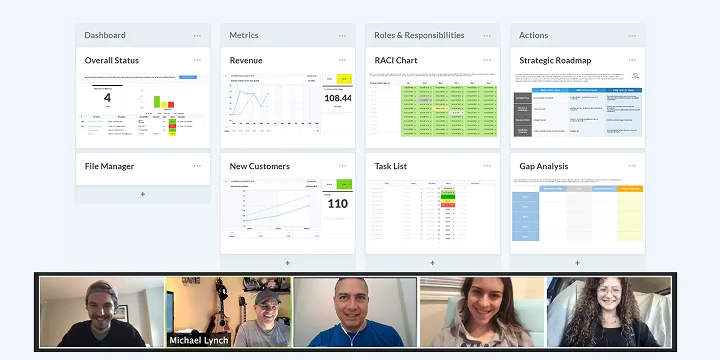The height and width of the screenshot is (360, 720).
Task: Open the Revenue card three-dot menu
Action: pos(342,60)
